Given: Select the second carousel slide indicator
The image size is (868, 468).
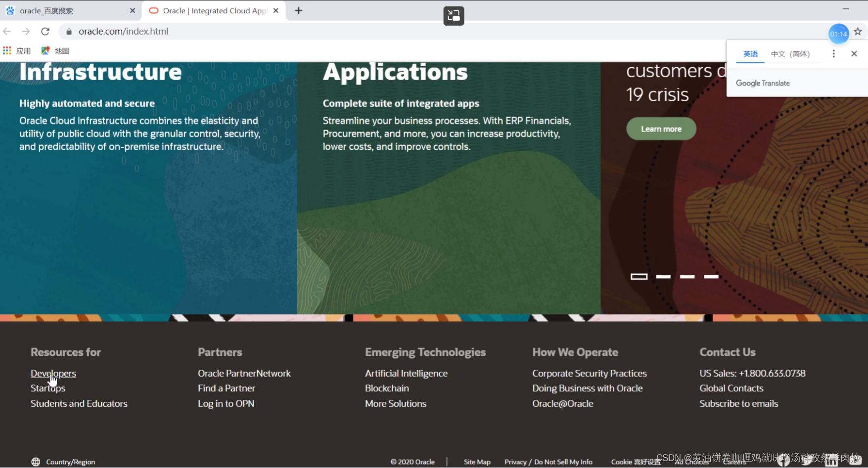Looking at the screenshot, I should coord(663,276).
